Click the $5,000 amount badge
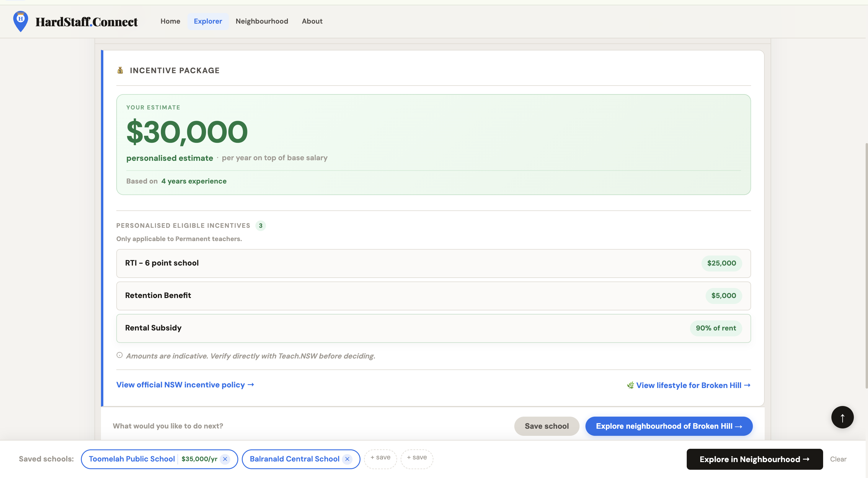This screenshot has height=478, width=868. point(723,295)
